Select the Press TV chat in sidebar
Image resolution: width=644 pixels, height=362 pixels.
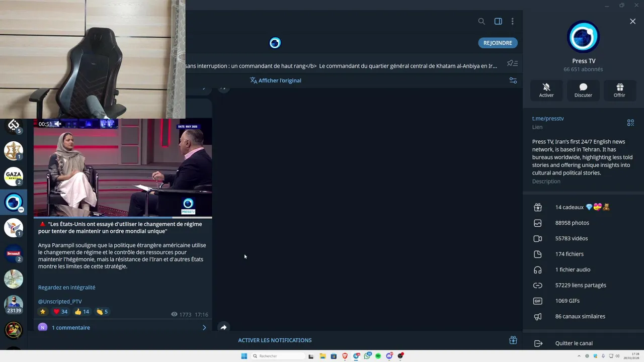point(14,203)
